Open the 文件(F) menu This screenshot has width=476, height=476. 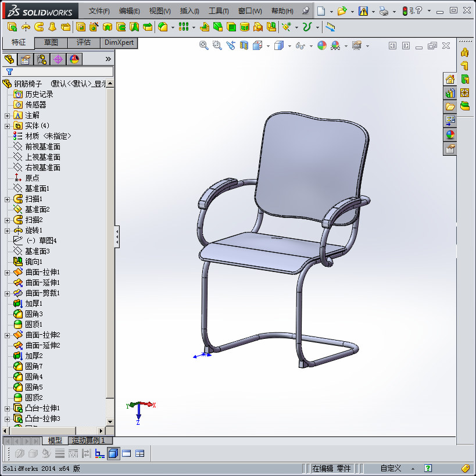point(99,11)
